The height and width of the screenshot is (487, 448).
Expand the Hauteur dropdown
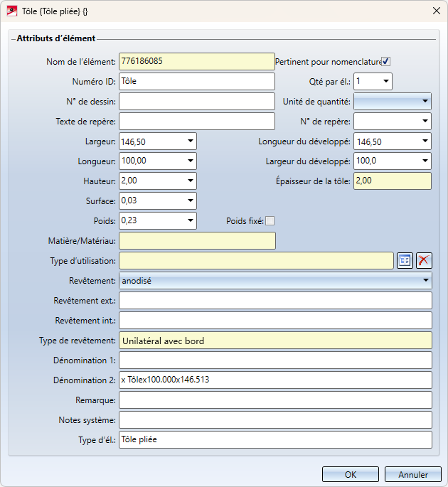coord(190,181)
